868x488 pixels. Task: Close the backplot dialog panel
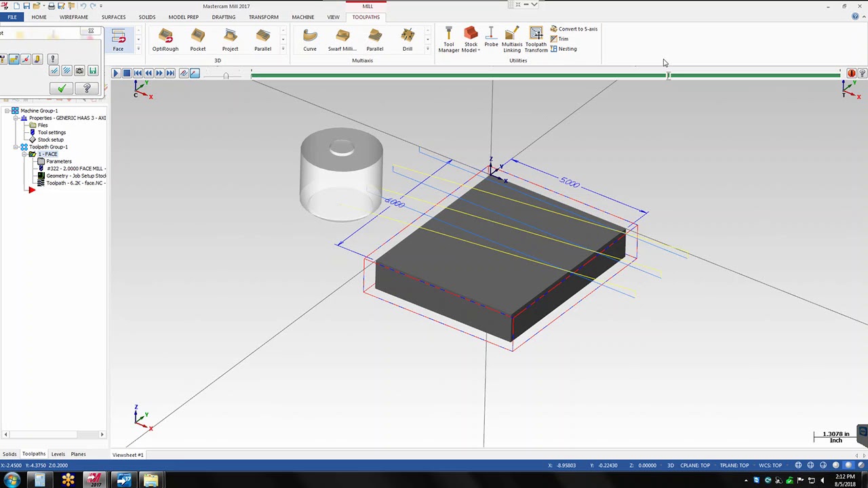pyautogui.click(x=91, y=31)
